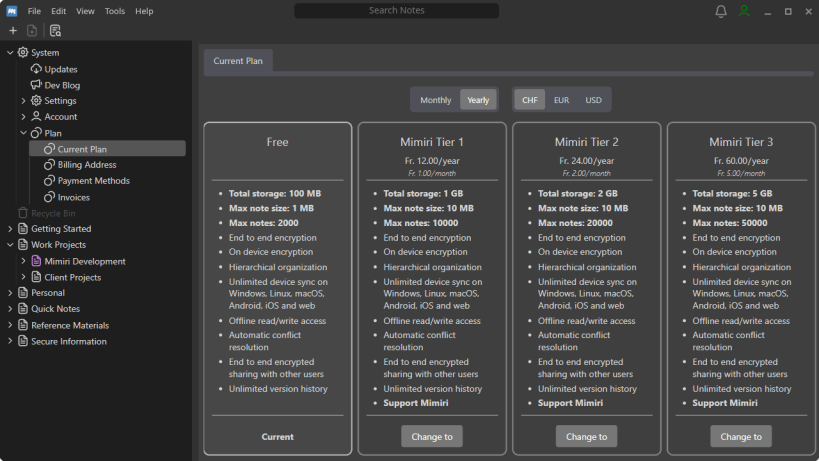Click the System gear icon

pos(23,52)
